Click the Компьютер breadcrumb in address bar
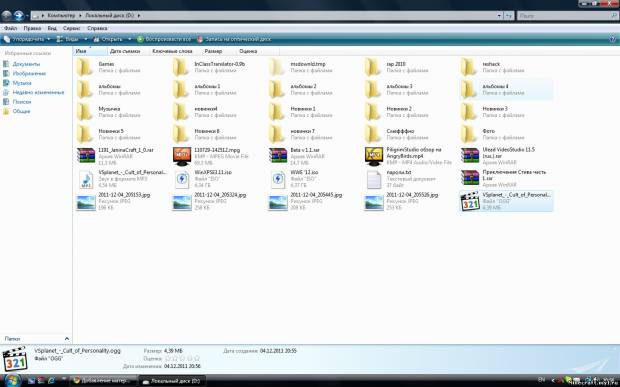The height and width of the screenshot is (387, 620). coord(61,16)
